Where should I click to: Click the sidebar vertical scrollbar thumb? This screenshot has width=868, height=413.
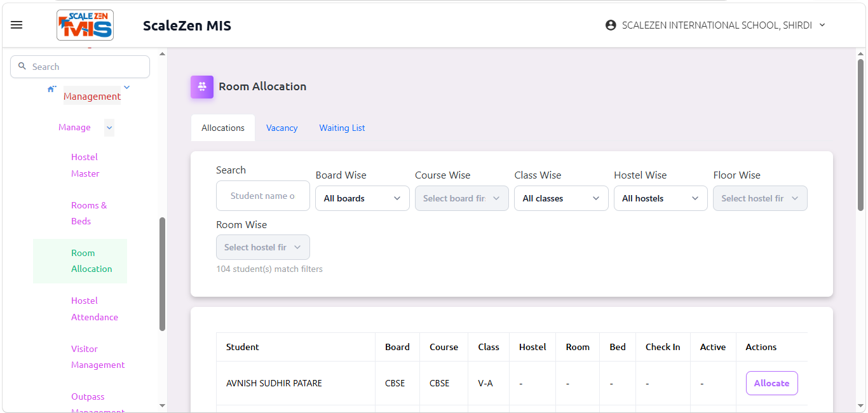point(162,274)
